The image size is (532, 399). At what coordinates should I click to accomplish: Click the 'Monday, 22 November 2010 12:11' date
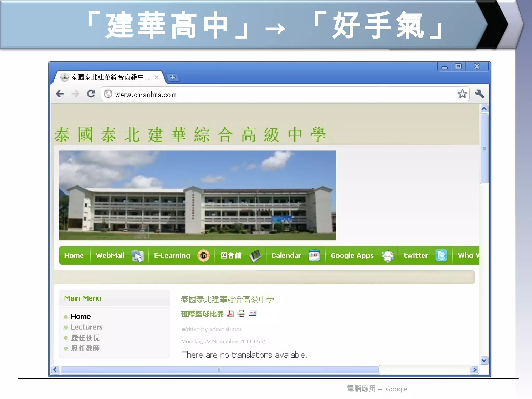click(224, 342)
